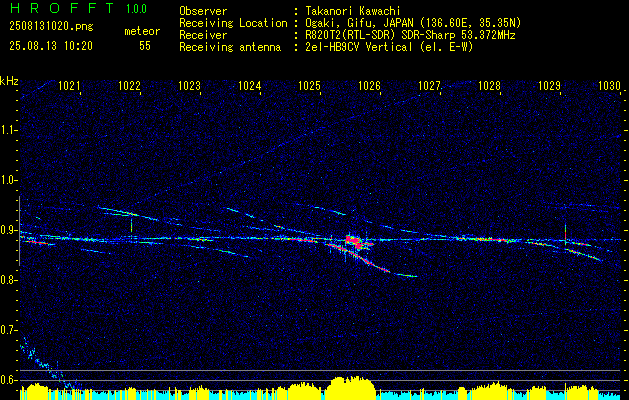
Task: Click the tall yellow power peak near 1026
Action: pyautogui.click(x=350, y=386)
